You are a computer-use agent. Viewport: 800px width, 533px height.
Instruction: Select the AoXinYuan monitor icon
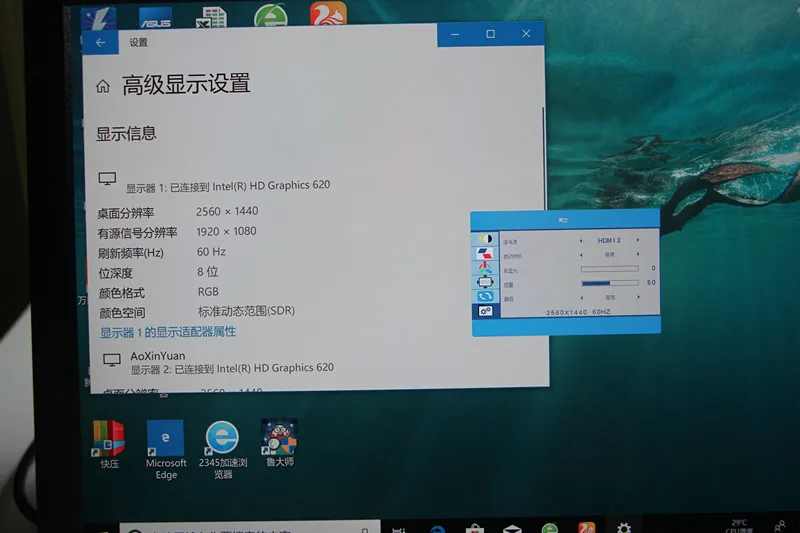(112, 360)
